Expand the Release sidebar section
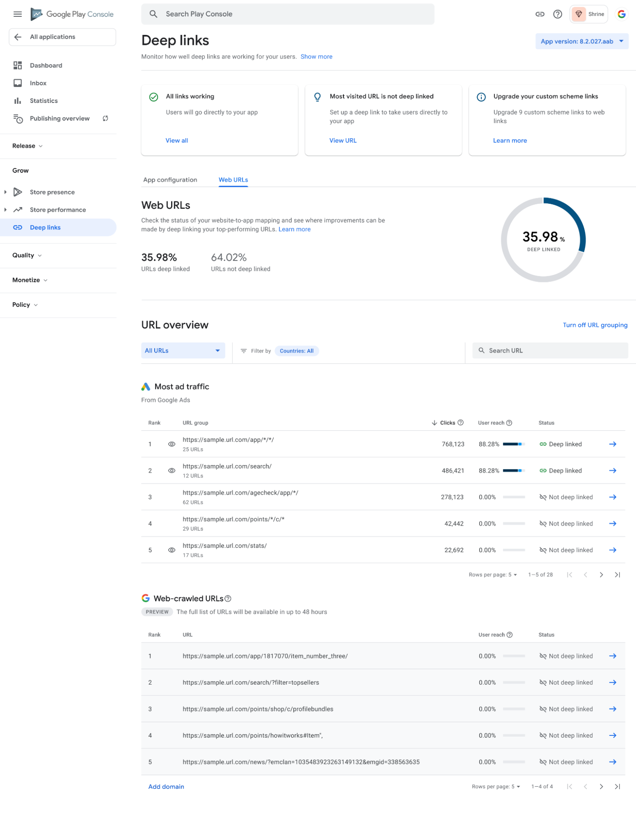Screen dimensions: 636x840 click(27, 146)
